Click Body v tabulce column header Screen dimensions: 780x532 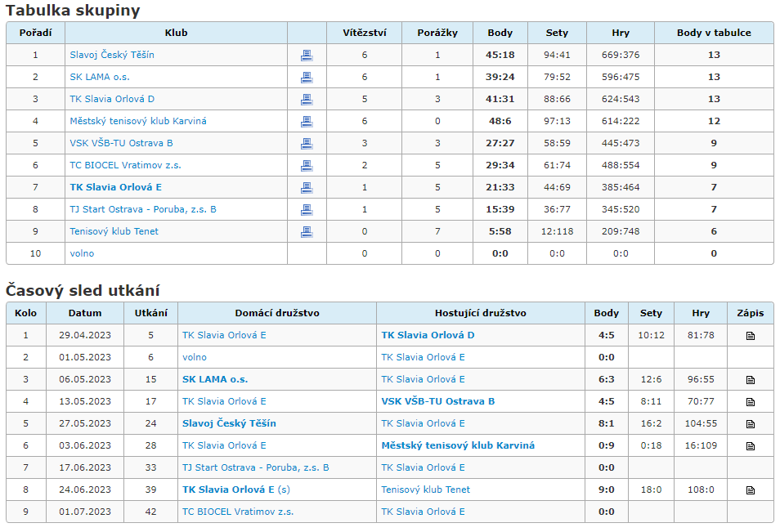click(714, 33)
